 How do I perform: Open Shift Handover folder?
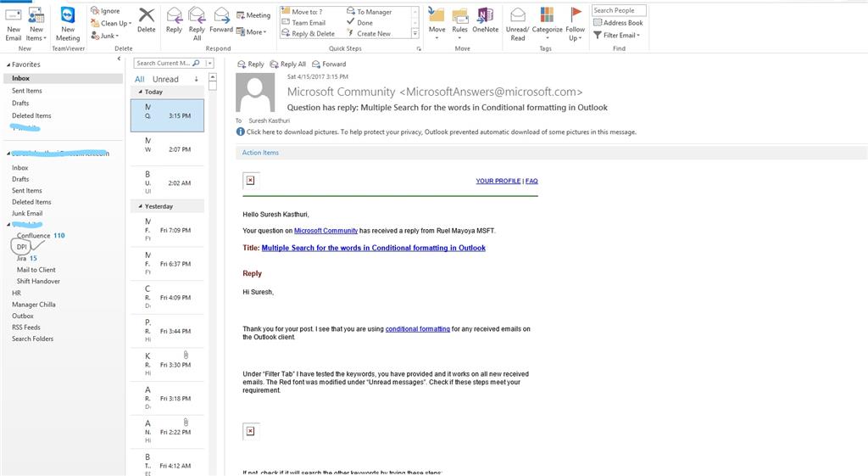coord(38,282)
